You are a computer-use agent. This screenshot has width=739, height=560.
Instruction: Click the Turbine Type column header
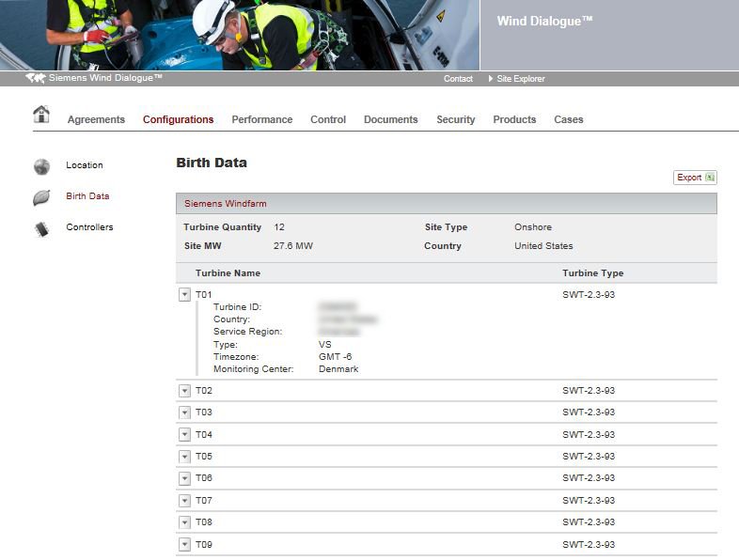[593, 273]
